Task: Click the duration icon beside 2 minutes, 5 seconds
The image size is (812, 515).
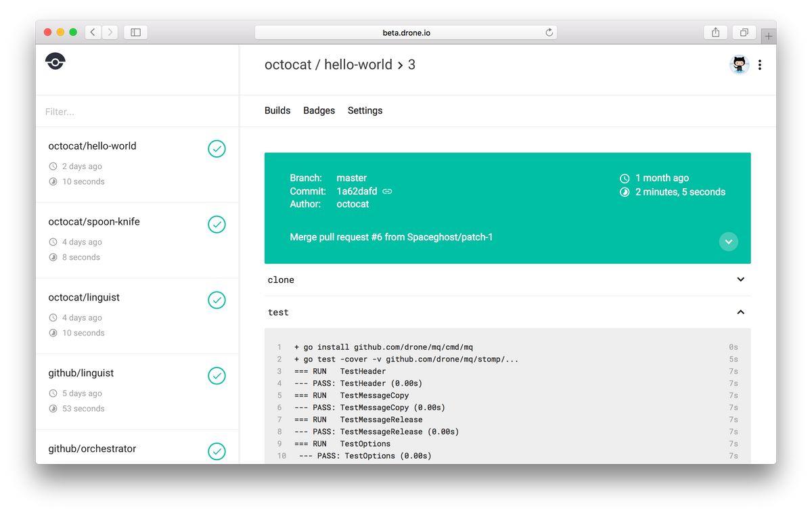Action: [x=625, y=192]
